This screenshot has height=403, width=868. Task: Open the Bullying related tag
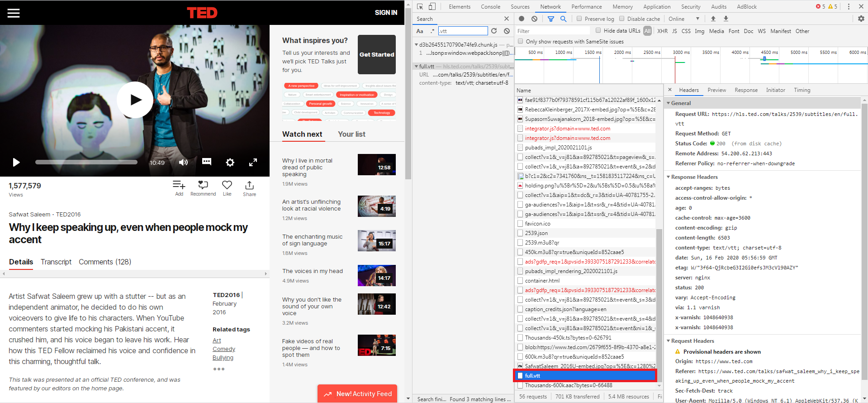coord(223,357)
